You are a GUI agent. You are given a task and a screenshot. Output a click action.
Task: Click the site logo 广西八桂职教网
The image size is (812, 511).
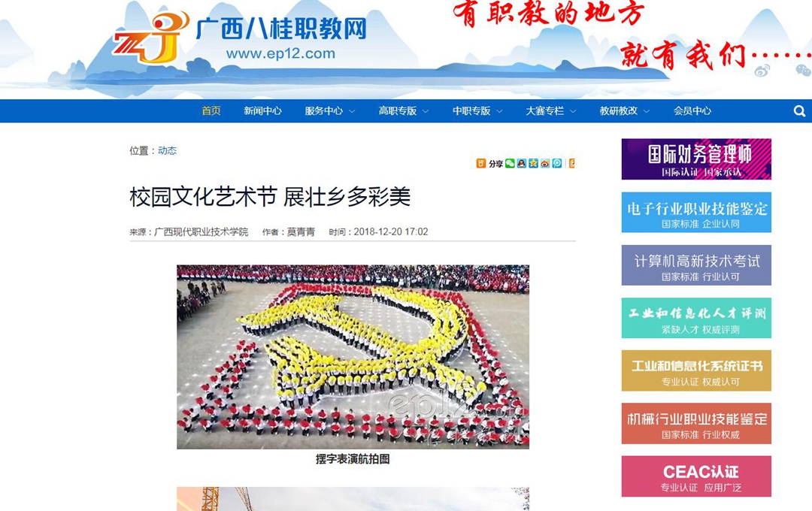pos(241,38)
